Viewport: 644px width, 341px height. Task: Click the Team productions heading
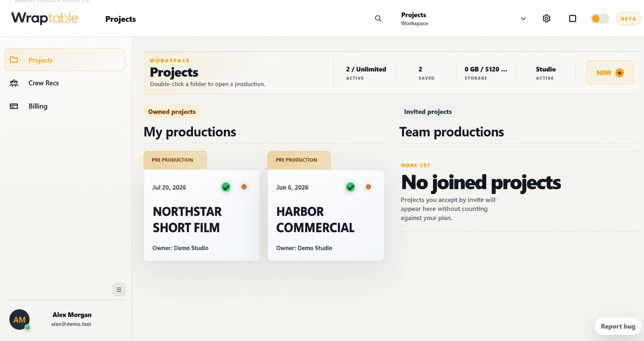pyautogui.click(x=452, y=132)
